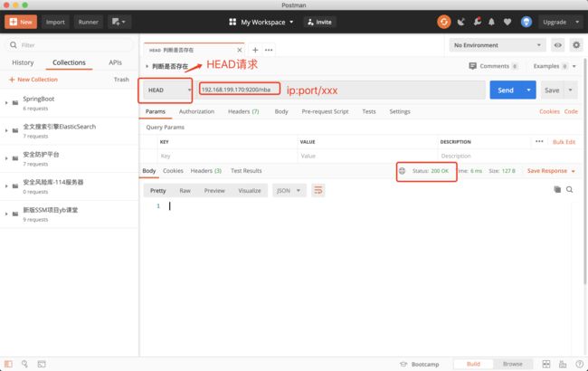The width and height of the screenshot is (588, 371).
Task: Click the heart icon in header
Action: [507, 22]
